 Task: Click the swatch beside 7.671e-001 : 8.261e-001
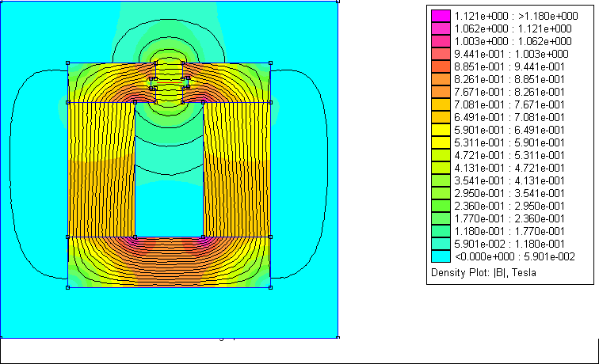[x=441, y=92]
